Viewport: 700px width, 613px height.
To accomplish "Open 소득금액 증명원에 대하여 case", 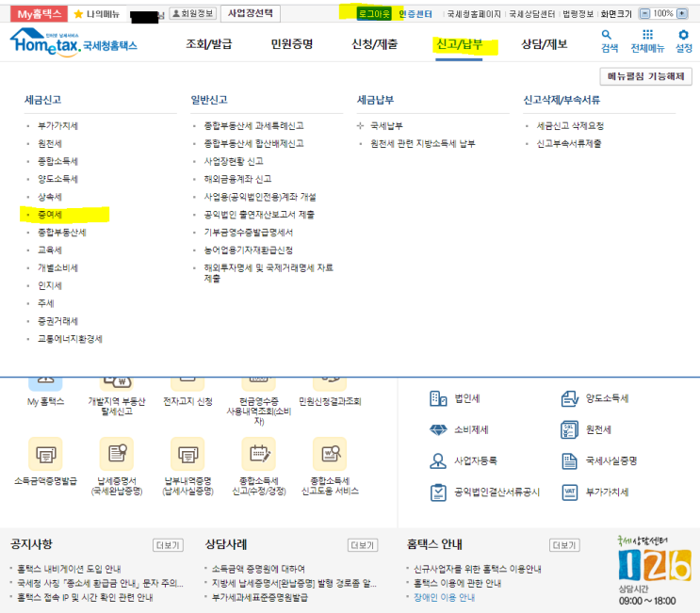I will coord(258,569).
